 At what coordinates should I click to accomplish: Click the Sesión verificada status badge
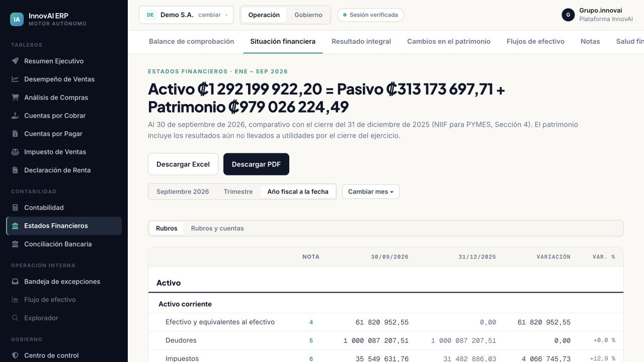point(370,15)
